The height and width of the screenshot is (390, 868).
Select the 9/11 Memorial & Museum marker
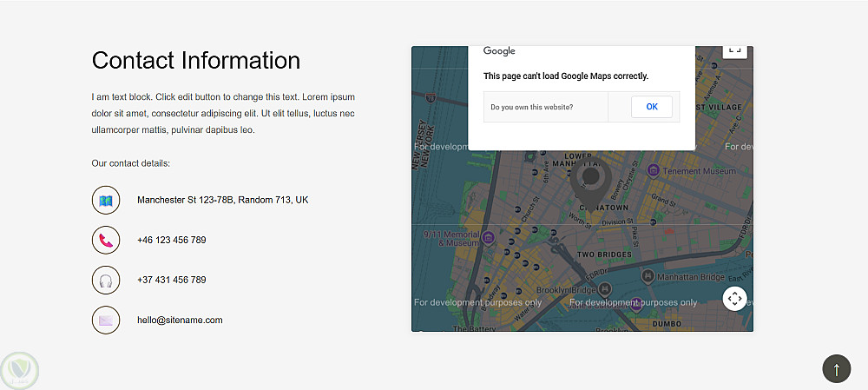click(x=489, y=238)
